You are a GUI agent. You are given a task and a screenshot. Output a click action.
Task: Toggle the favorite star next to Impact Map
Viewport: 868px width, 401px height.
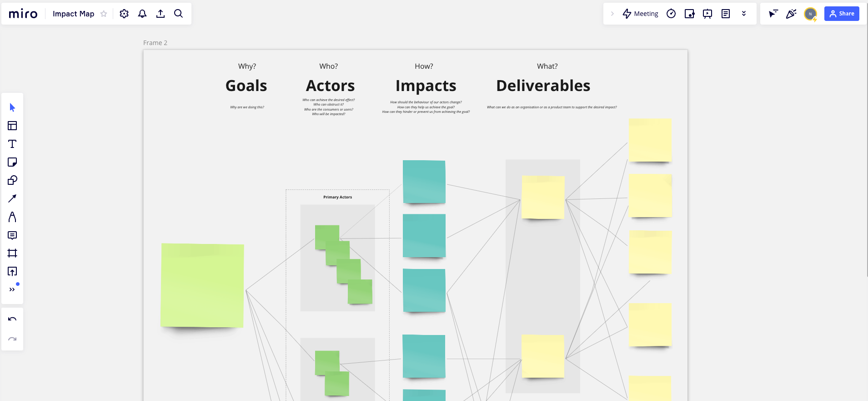click(x=104, y=14)
